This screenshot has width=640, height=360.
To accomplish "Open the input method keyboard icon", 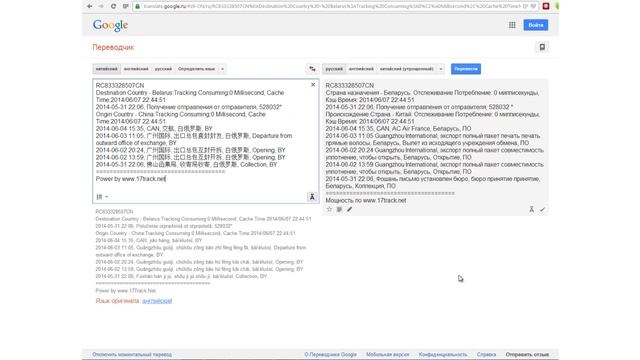I will click(99, 197).
